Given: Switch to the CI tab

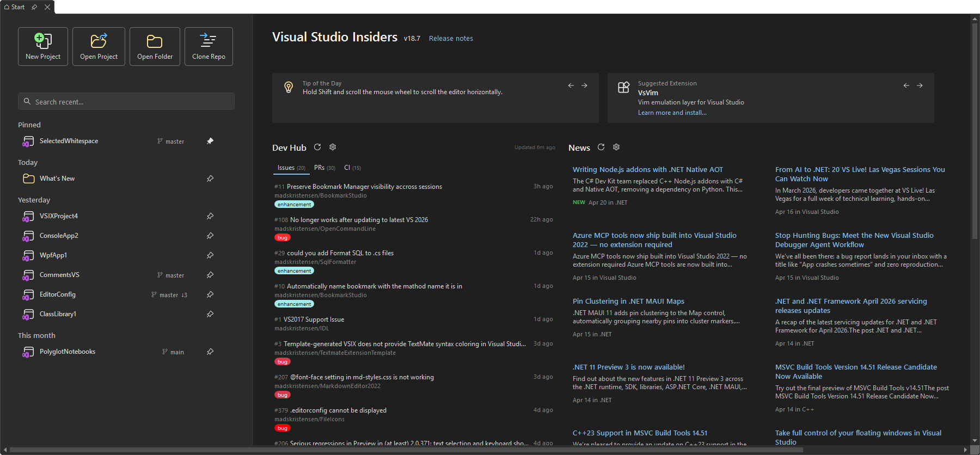Looking at the screenshot, I should [x=352, y=168].
